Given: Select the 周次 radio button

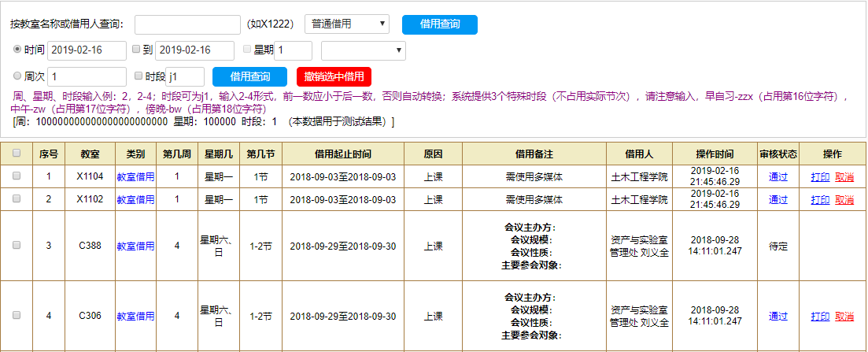Looking at the screenshot, I should (17, 76).
